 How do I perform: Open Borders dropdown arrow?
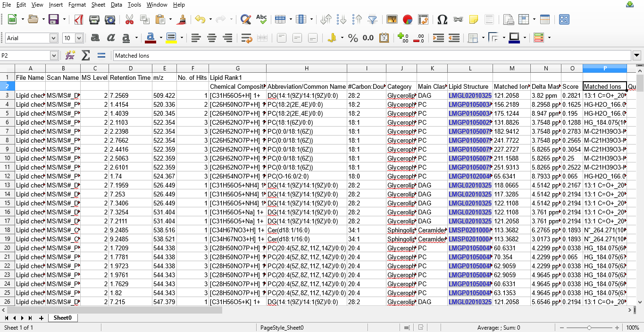point(483,38)
